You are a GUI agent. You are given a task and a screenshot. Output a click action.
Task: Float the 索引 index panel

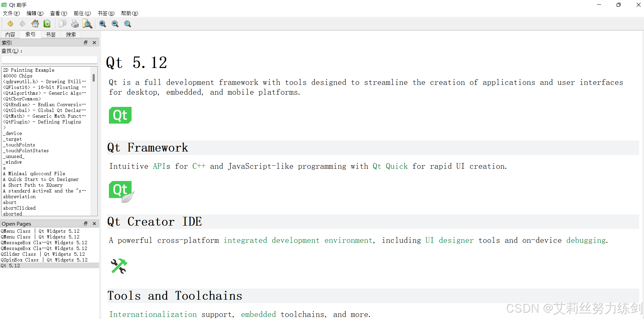click(x=86, y=43)
